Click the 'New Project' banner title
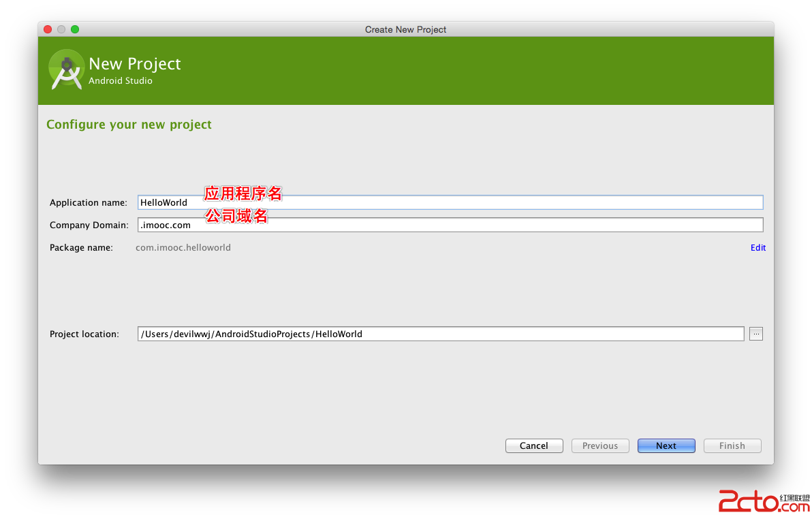Image resolution: width=812 pixels, height=519 pixels. point(135,64)
